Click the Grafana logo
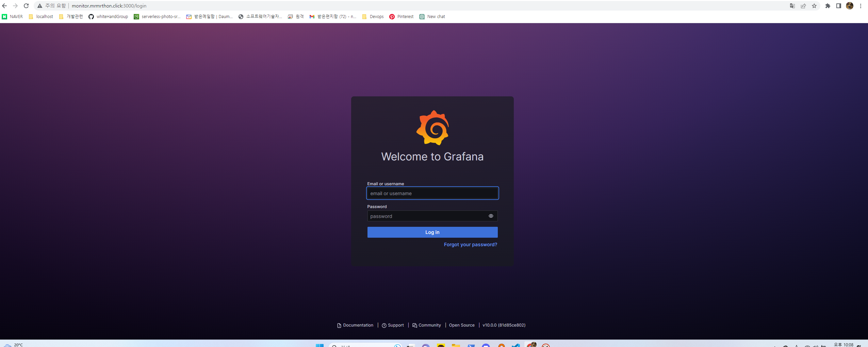This screenshot has width=868, height=347. [x=432, y=128]
